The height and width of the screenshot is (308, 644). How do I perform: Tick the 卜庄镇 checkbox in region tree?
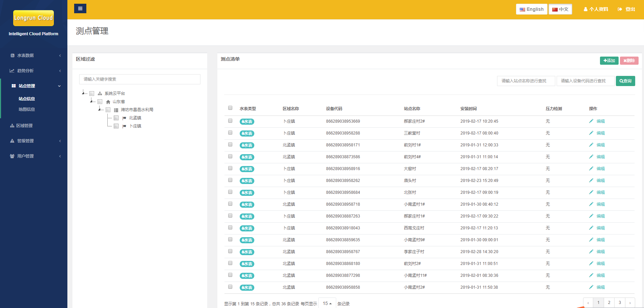pos(116,126)
